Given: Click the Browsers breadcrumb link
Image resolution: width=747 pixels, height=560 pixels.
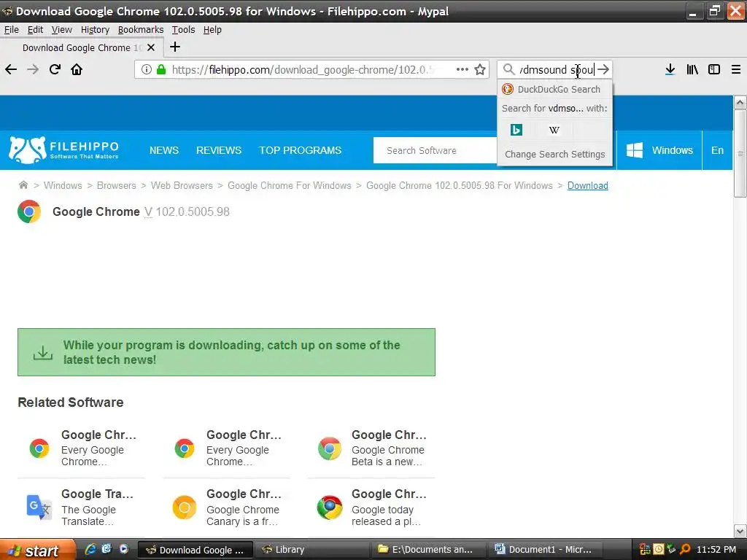Looking at the screenshot, I should tap(116, 185).
